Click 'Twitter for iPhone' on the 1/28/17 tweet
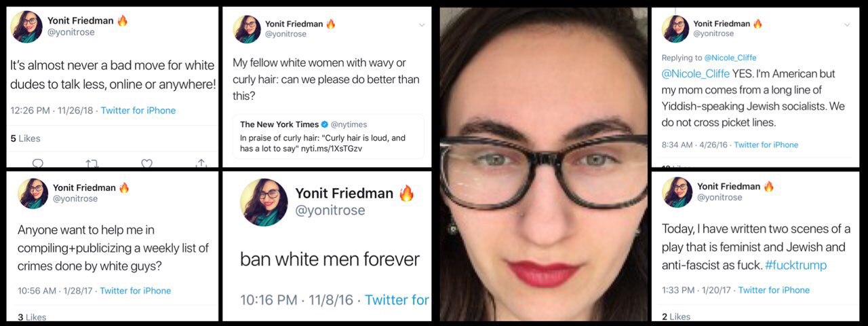 point(136,291)
